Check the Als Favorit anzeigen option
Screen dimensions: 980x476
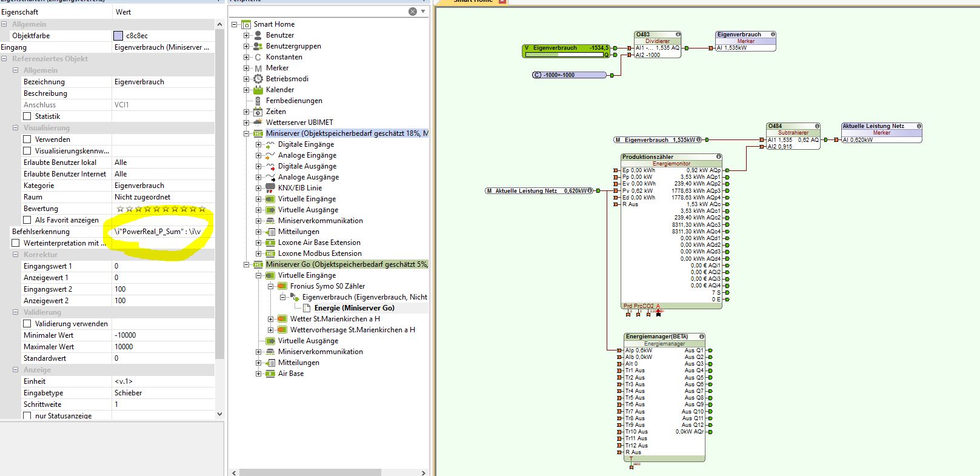pos(27,220)
